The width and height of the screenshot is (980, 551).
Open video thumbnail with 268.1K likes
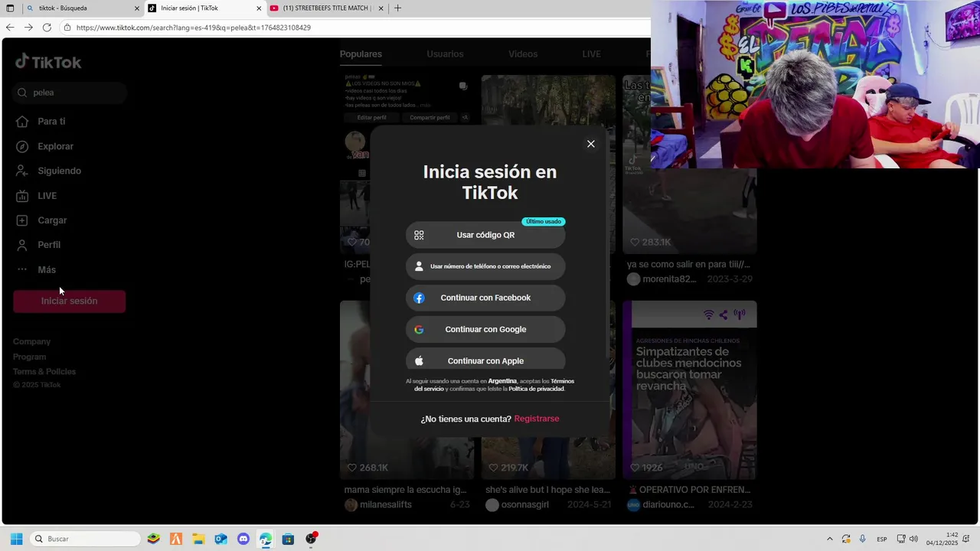coord(407,390)
